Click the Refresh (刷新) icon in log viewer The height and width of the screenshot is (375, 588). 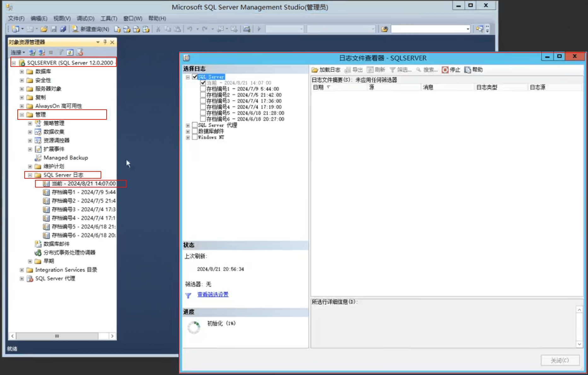pos(370,70)
